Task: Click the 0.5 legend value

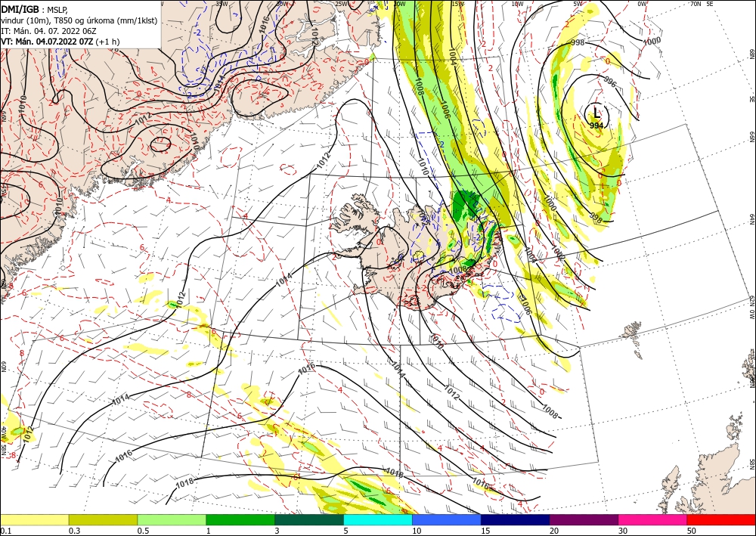Action: pos(143,531)
